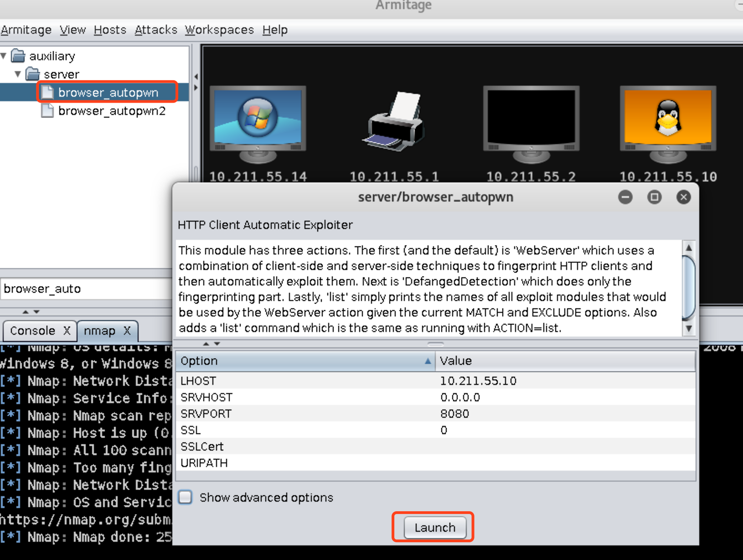This screenshot has width=743, height=560.
Task: Select the unknown host 10.211.55.2 icon
Action: pyautogui.click(x=531, y=124)
